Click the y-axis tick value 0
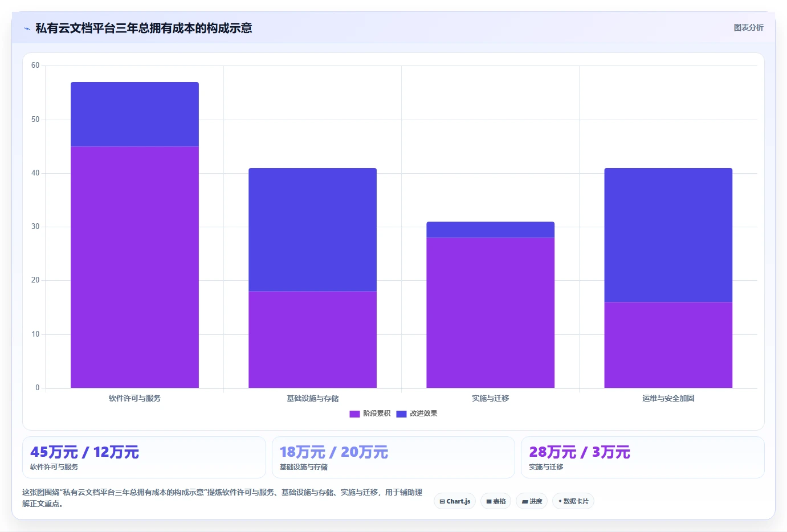The height and width of the screenshot is (532, 787). (x=38, y=388)
